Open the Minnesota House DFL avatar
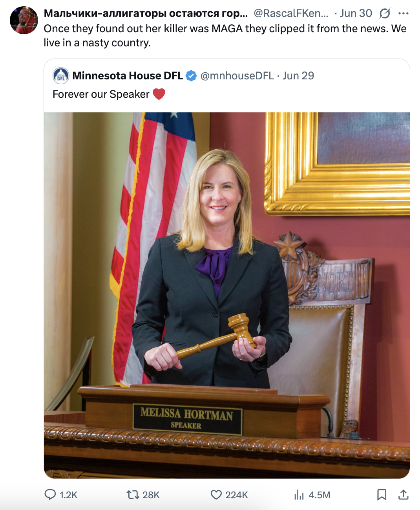Viewport: 420px width, 510px height. click(61, 75)
